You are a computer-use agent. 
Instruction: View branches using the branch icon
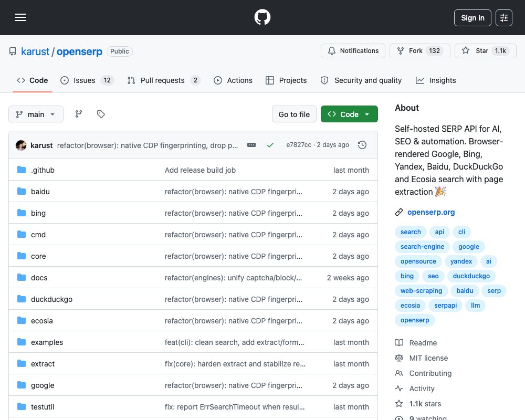(79, 114)
